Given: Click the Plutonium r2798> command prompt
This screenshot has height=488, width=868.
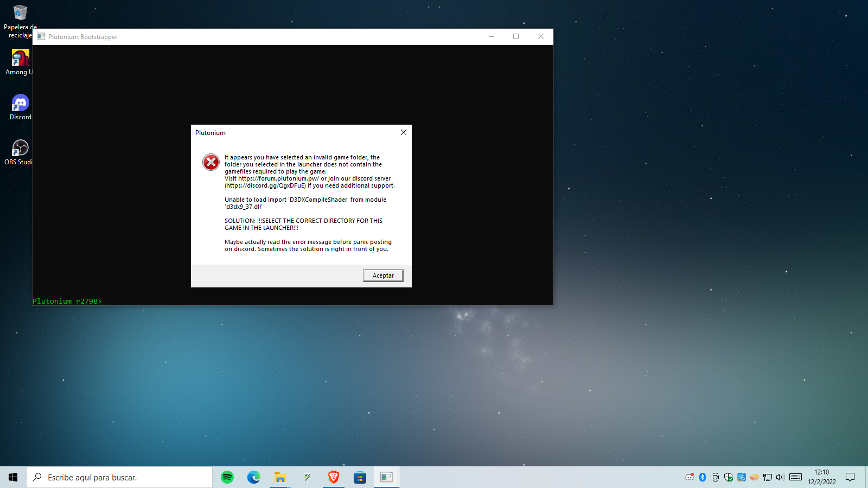Looking at the screenshot, I should tap(67, 301).
